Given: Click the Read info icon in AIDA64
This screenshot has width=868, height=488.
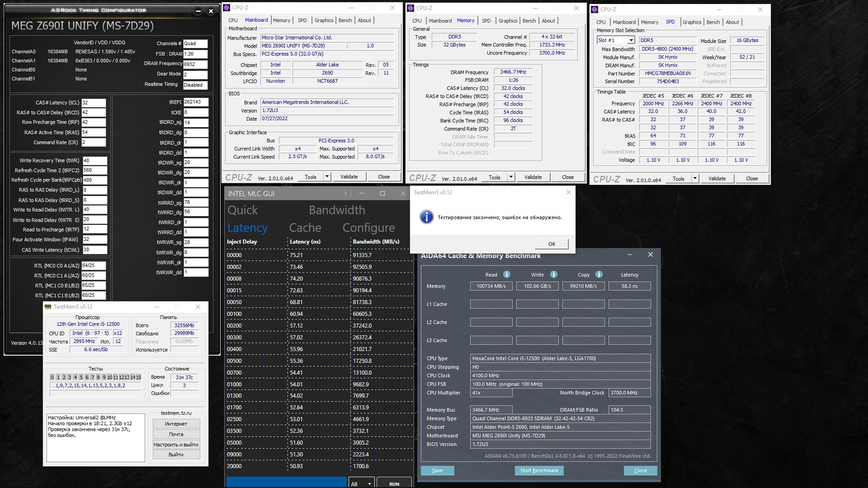Looking at the screenshot, I should tap(507, 274).
